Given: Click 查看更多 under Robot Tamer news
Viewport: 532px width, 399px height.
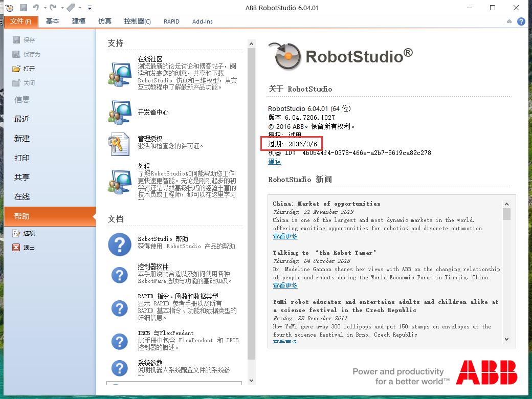Looking at the screenshot, I should coord(285,285).
